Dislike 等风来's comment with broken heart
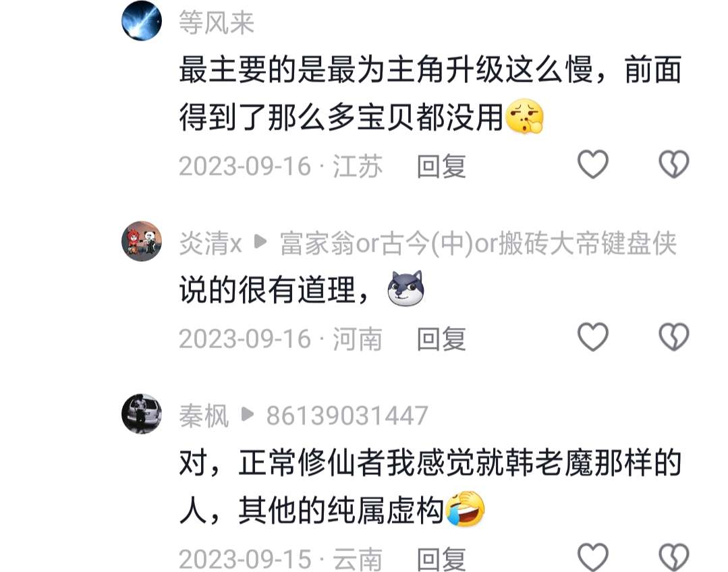Viewport: 728px width, 572px height. 674,165
